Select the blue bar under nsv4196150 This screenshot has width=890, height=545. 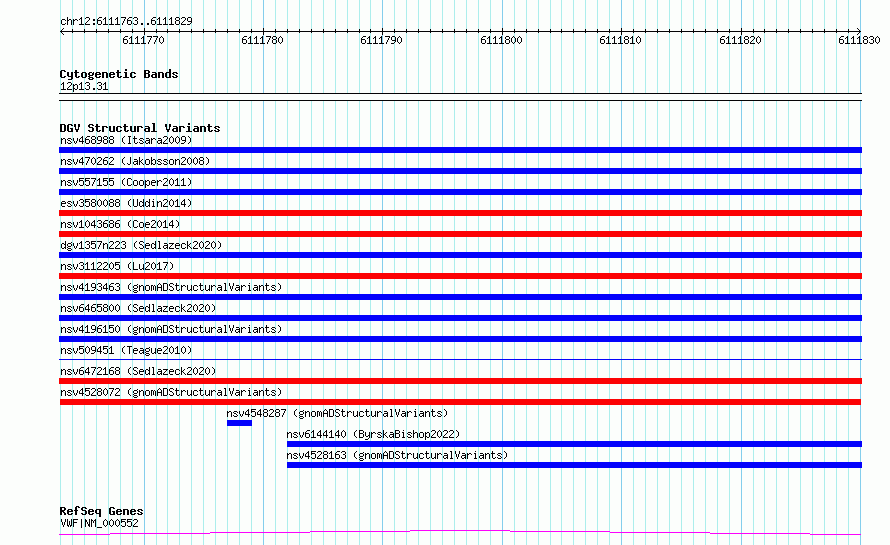(460, 339)
